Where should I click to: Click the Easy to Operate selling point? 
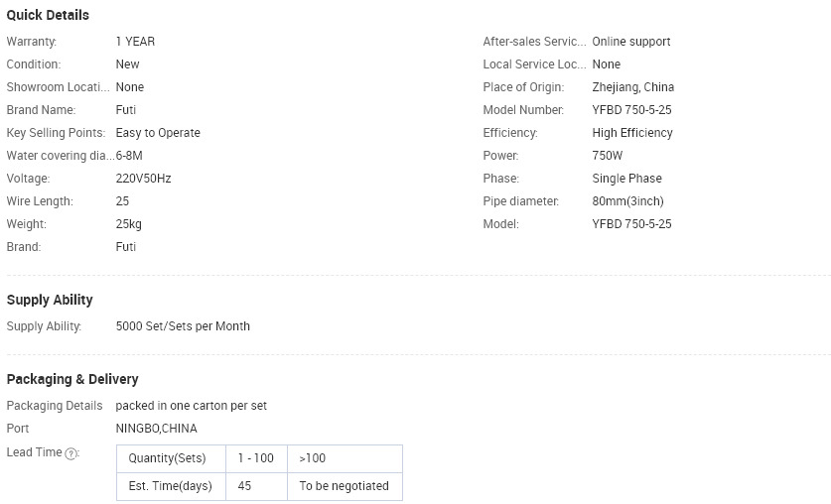(x=158, y=133)
